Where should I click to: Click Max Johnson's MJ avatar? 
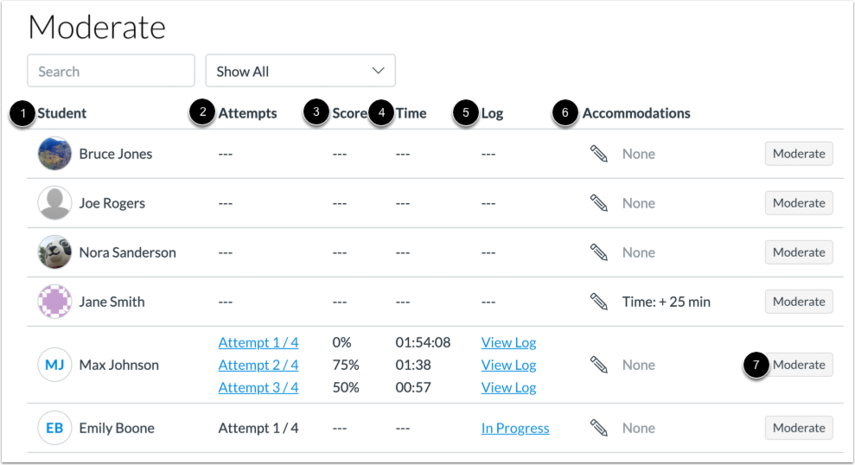coord(54,365)
